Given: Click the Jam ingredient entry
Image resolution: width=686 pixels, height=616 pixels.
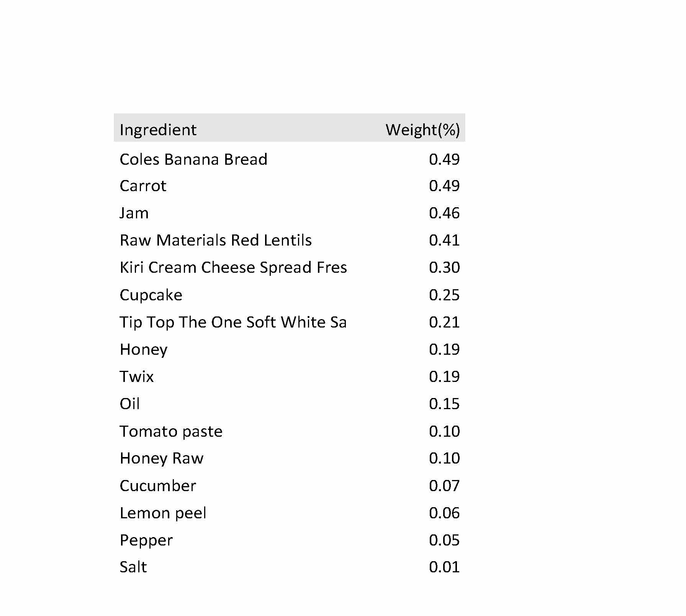Looking at the screenshot, I should [x=134, y=213].
